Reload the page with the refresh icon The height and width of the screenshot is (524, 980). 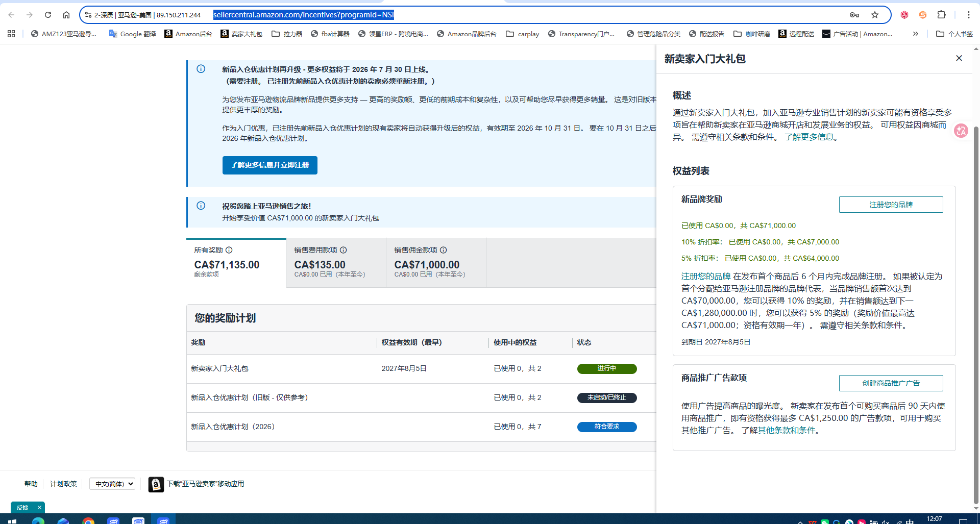(x=48, y=15)
